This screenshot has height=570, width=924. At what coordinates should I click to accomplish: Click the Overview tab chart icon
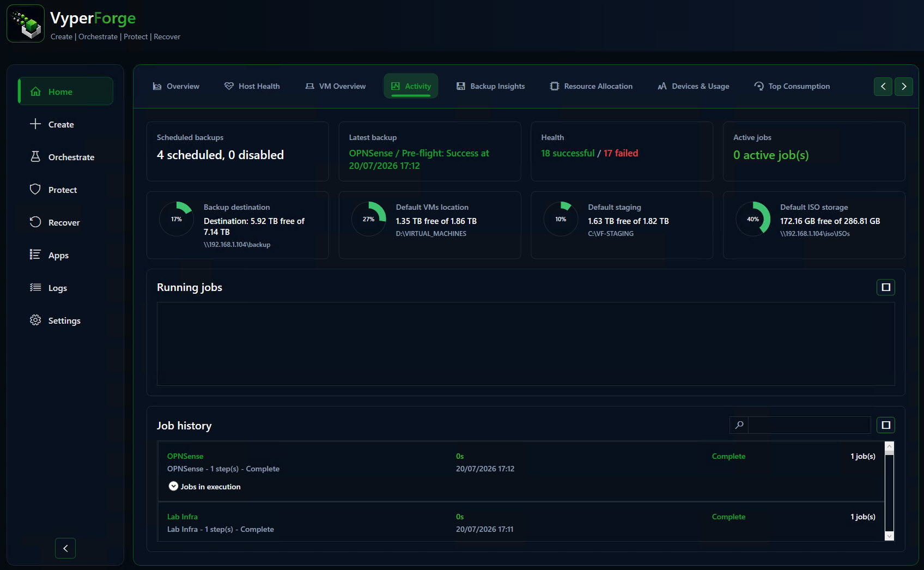click(x=157, y=86)
